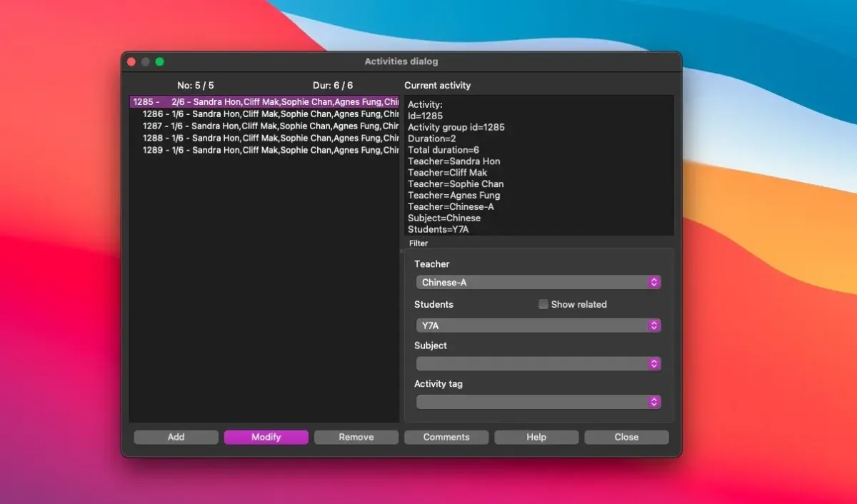Click the Add button
Viewport: 857px width, 504px height.
click(x=176, y=437)
